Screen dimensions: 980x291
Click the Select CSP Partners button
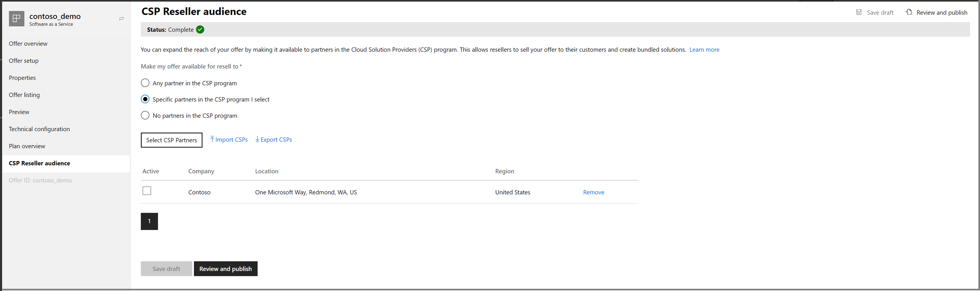(x=171, y=140)
